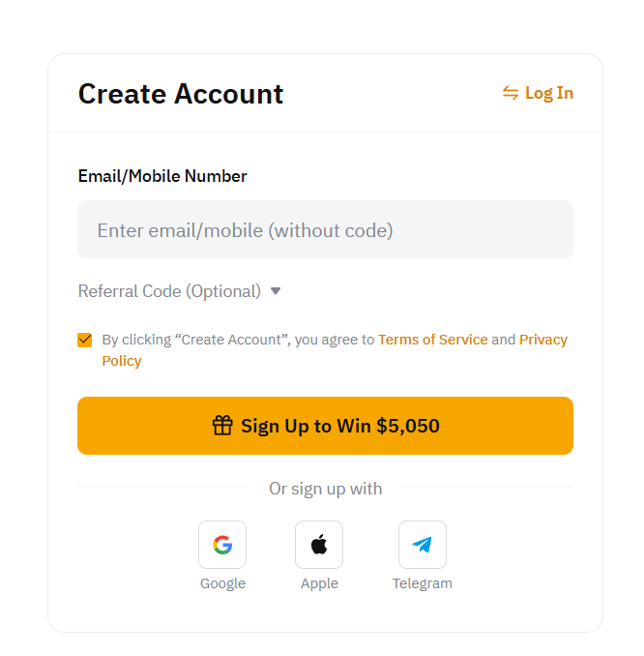Viewport: 644px width, 656px height.
Task: Click the Apple text label under icon
Action: tap(319, 583)
